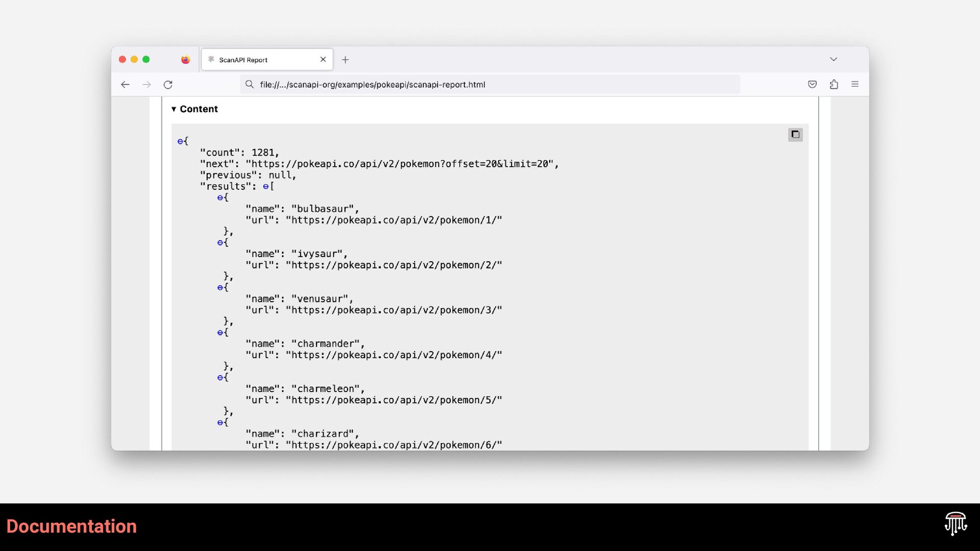Open a new tab with plus
The height and width of the screenshot is (551, 980).
pos(345,60)
